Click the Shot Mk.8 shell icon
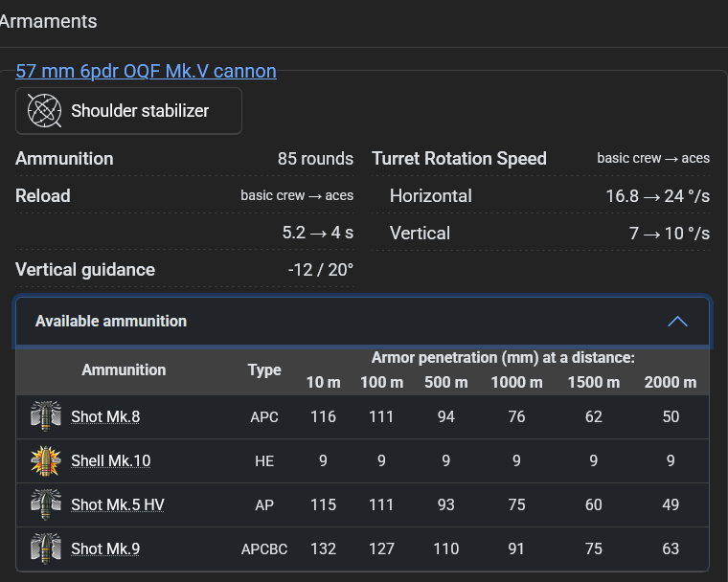Image resolution: width=728 pixels, height=582 pixels. click(46, 416)
